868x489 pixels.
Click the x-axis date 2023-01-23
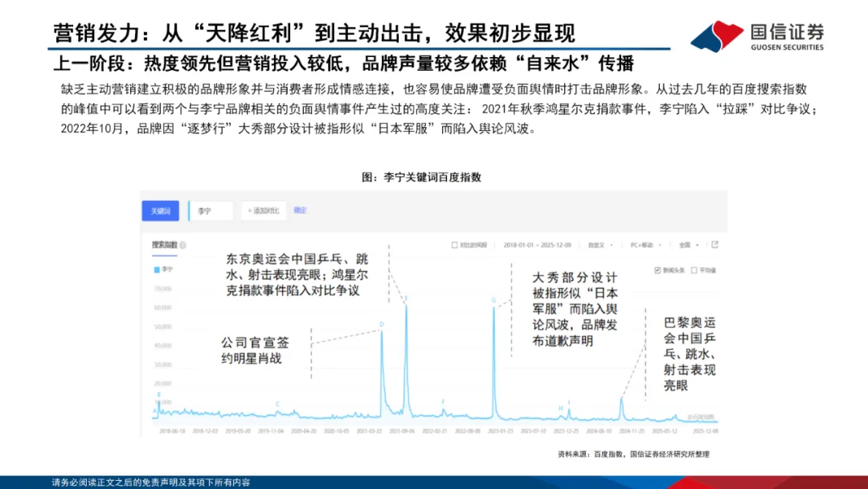point(500,431)
